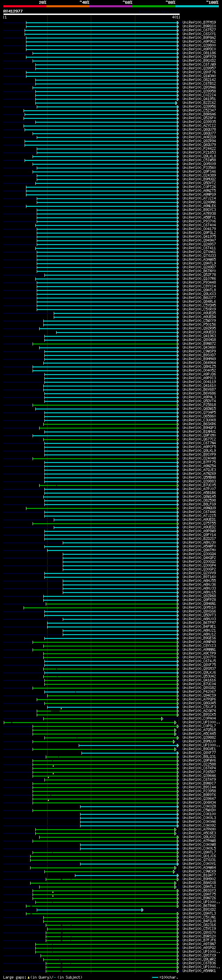
Task: Click the purple ~60% identity legend segment
Action: click(x=111, y=6)
